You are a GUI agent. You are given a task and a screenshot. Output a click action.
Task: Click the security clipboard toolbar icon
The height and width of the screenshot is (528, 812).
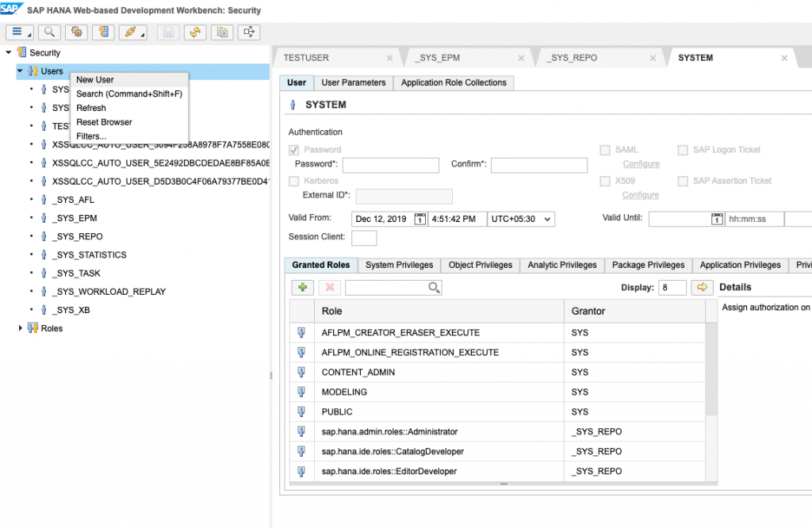coord(104,32)
